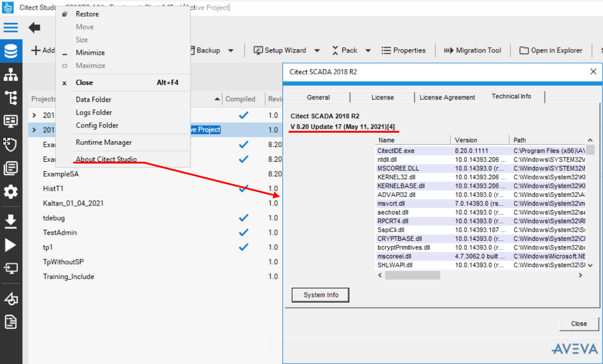Open the hamburger menu at top of sidebar
Viewport: 603px width, 364px height.
point(11,28)
